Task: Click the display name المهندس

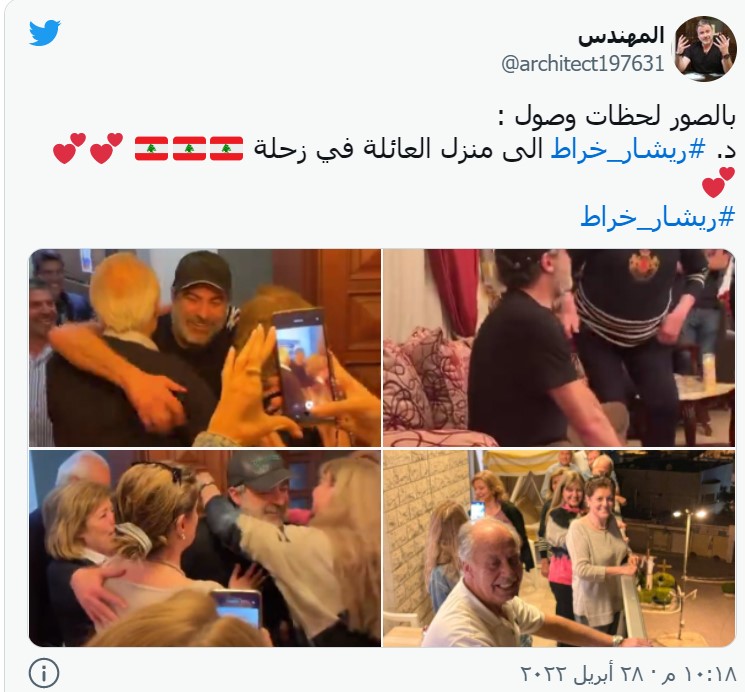Action: pos(621,36)
